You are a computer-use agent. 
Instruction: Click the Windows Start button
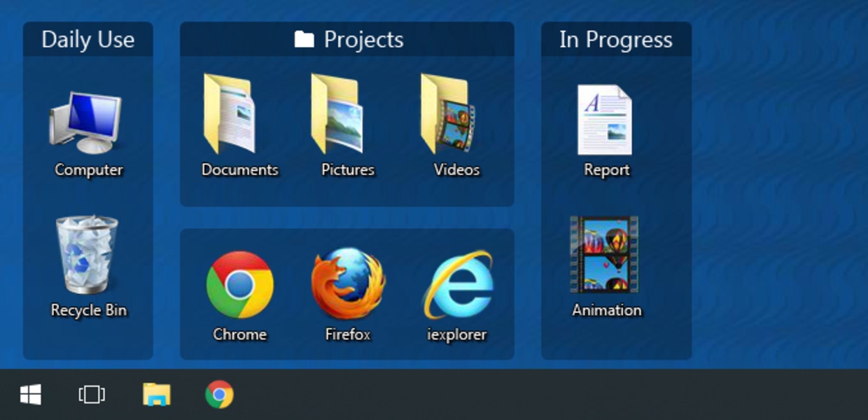coord(30,395)
